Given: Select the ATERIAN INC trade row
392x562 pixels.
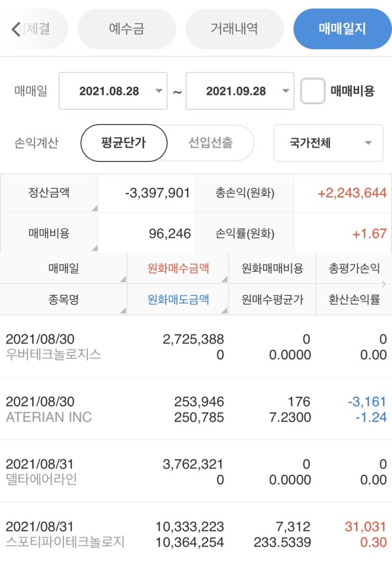Looking at the screenshot, I should 196,409.
